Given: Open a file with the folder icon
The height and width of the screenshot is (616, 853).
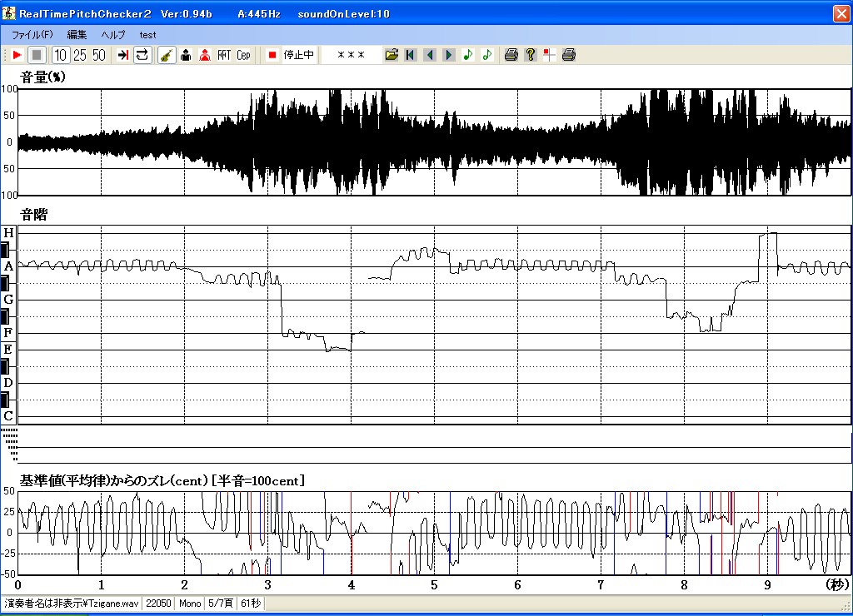Looking at the screenshot, I should [x=392, y=55].
